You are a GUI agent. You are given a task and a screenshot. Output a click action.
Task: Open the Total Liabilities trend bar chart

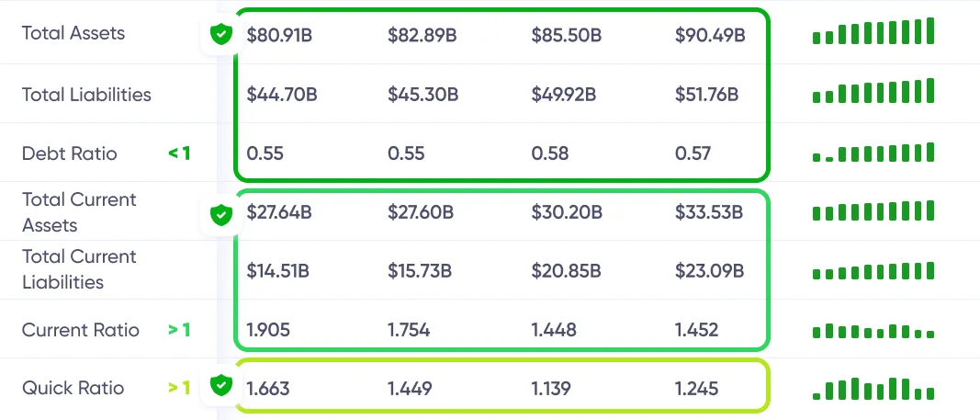click(x=873, y=92)
